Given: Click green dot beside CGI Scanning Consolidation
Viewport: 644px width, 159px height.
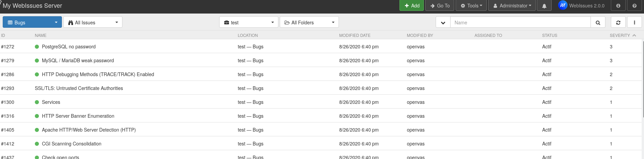Looking at the screenshot, I should 37,144.
